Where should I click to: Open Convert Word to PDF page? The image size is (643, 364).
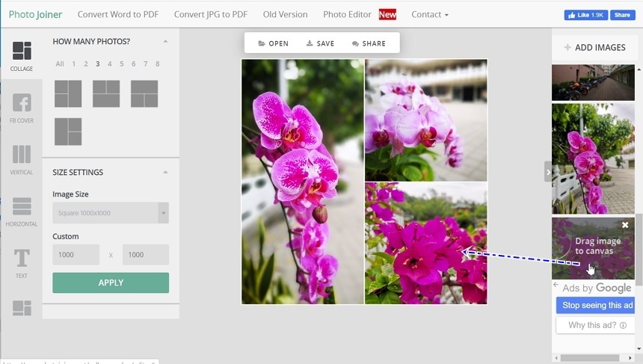tap(118, 15)
